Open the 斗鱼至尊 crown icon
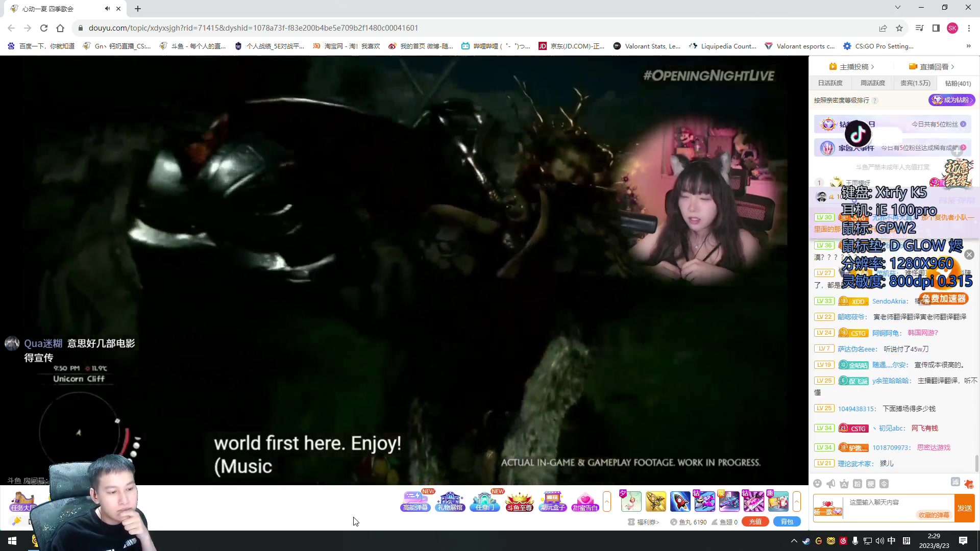 (519, 502)
